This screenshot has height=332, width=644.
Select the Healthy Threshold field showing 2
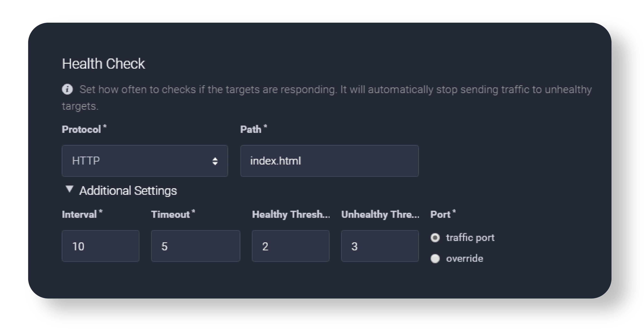click(x=290, y=246)
